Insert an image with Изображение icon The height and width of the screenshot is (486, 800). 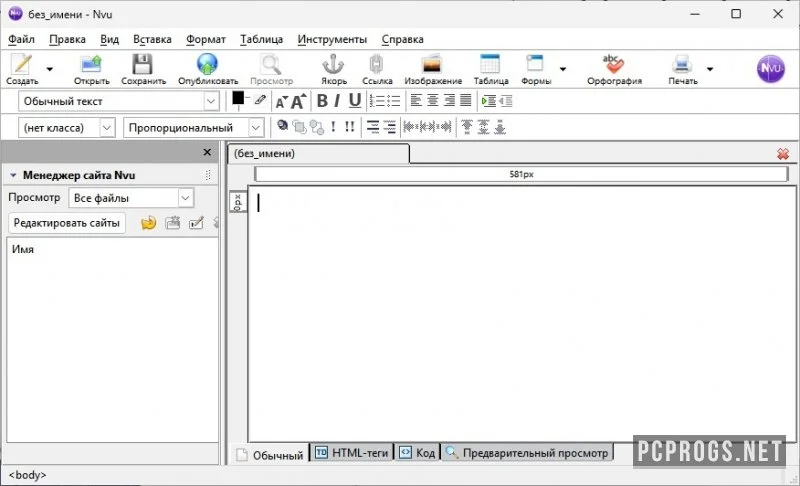click(432, 64)
